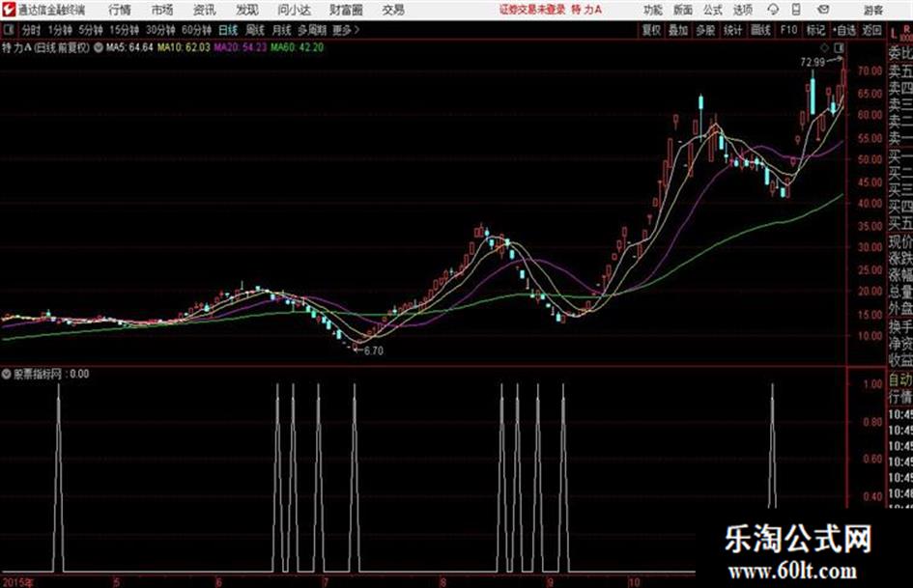Open the 资讯 menu
The width and height of the screenshot is (913, 588).
[x=205, y=10]
